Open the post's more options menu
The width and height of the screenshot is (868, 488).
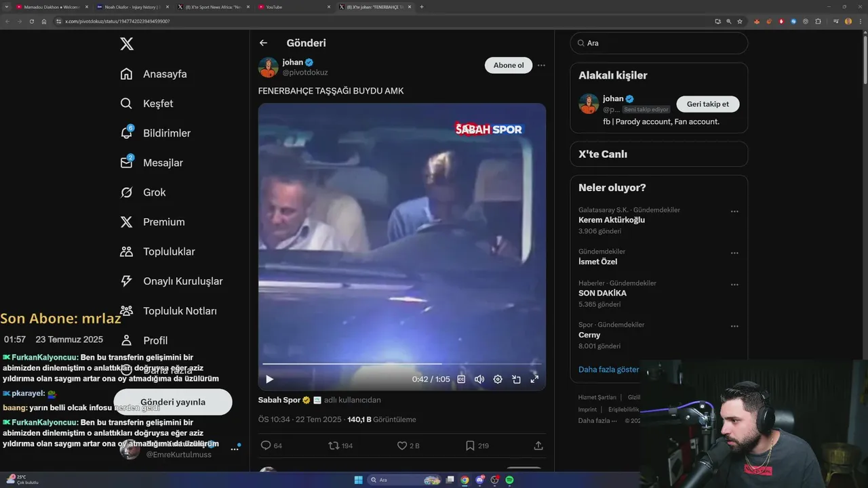click(541, 66)
